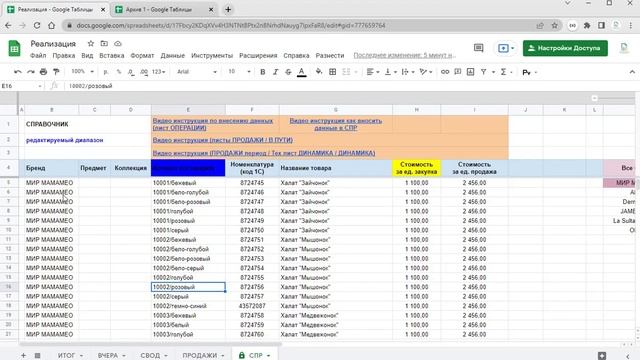Open the zoom 100% dropdown
This screenshot has width=640, height=360.
82,72
